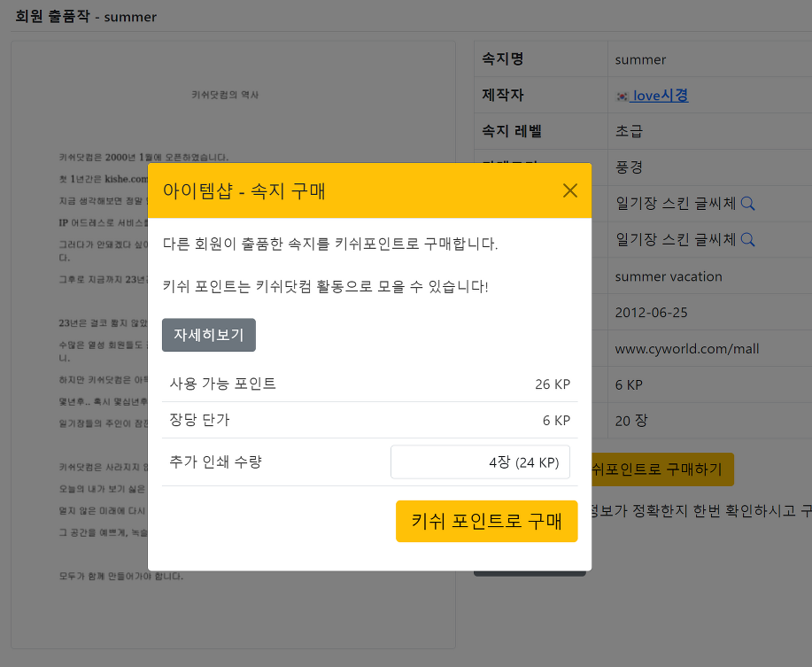The width and height of the screenshot is (812, 667).
Task: Click the 아이템샵 - 속지 구매 dialog title
Action: (244, 190)
